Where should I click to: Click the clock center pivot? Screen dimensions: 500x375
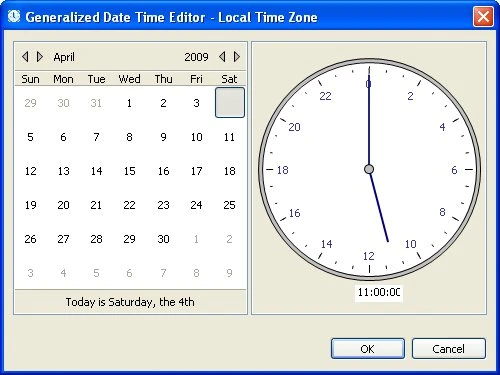[369, 169]
